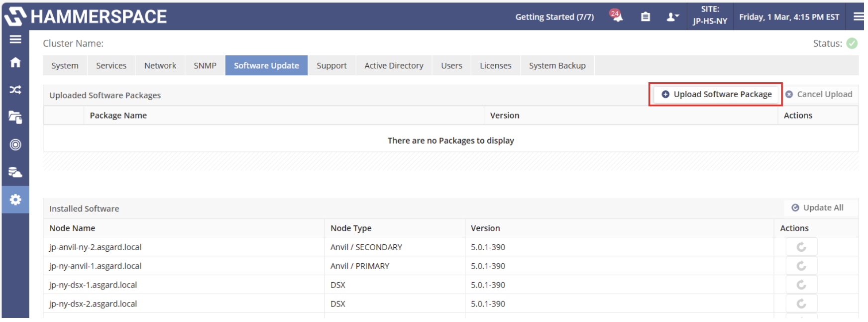Click 'There are no Packages to display' message
Viewport: 868px width, 322px height.
(451, 141)
